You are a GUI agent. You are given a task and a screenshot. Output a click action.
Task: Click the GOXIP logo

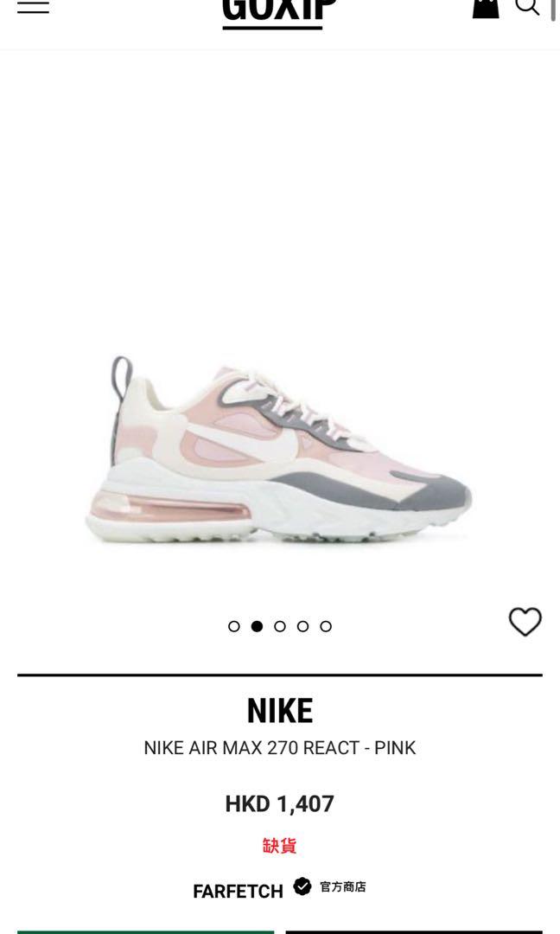278,15
